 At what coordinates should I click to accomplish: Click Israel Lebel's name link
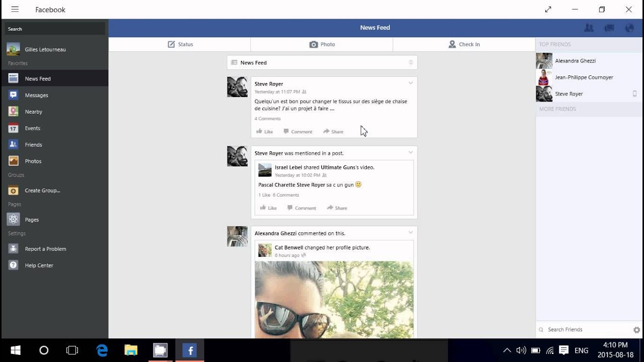pyautogui.click(x=288, y=167)
